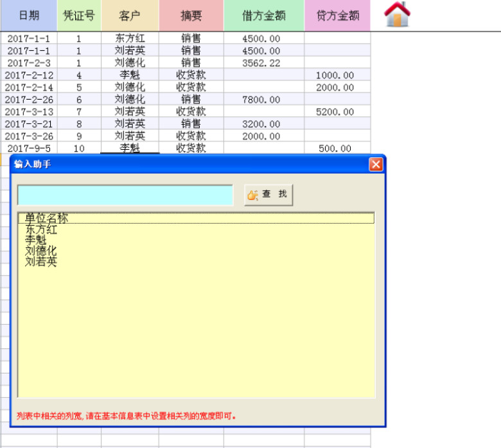Click debit amount 7800.00
This screenshot has width=501, height=448.
[x=264, y=100]
